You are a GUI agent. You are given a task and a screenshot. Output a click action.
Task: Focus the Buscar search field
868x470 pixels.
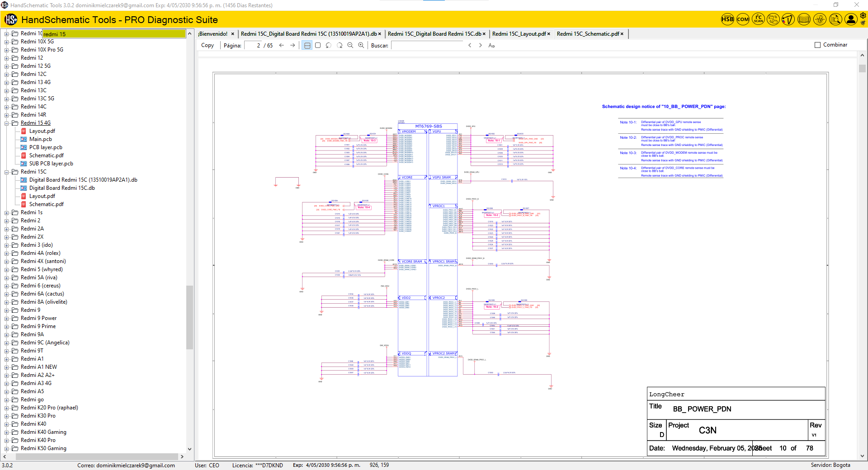427,45
